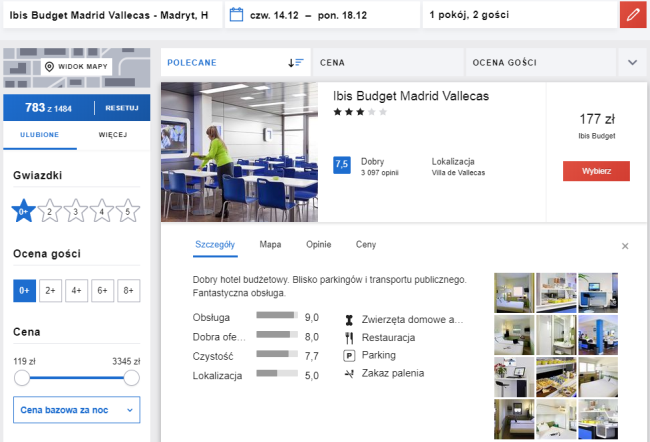Expand more sorting options chevron
The height and width of the screenshot is (442, 650).
tap(633, 63)
